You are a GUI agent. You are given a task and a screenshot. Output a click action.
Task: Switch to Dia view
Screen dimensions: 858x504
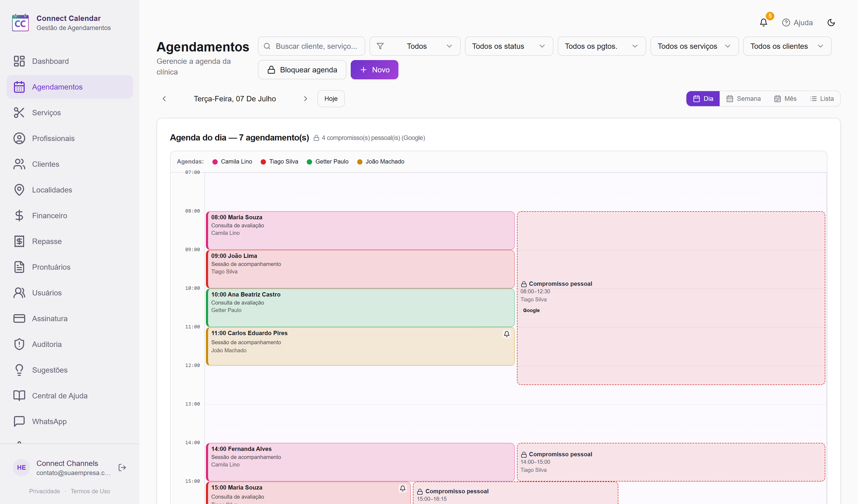click(x=703, y=99)
